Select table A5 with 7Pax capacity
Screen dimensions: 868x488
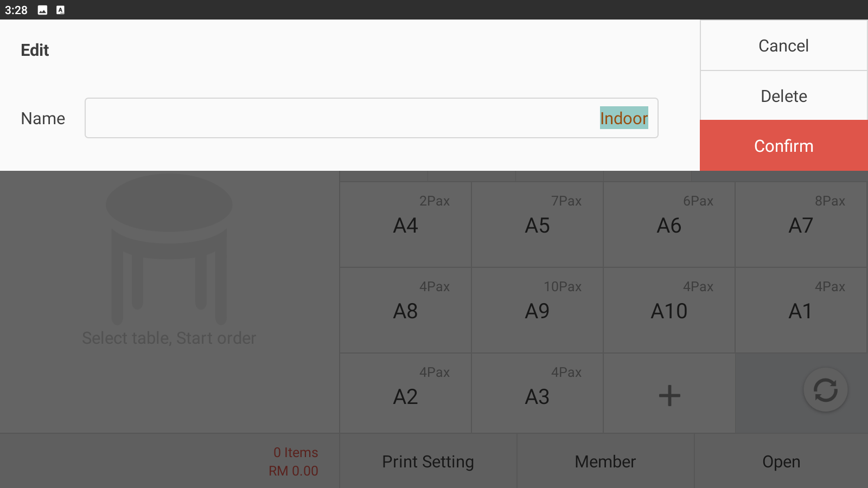coord(537,225)
